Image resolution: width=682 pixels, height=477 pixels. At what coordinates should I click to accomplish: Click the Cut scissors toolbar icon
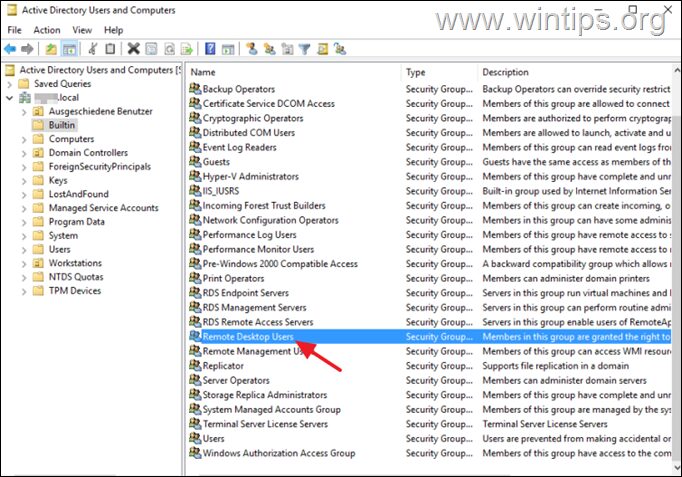(x=93, y=49)
